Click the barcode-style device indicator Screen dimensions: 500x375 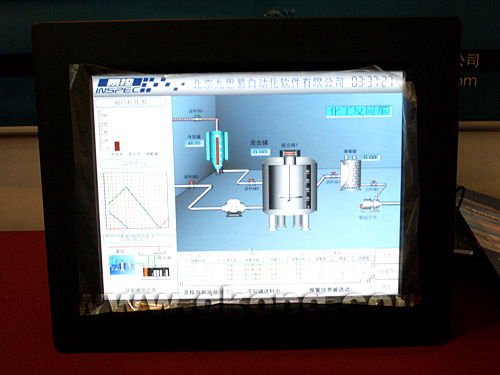tap(156, 272)
